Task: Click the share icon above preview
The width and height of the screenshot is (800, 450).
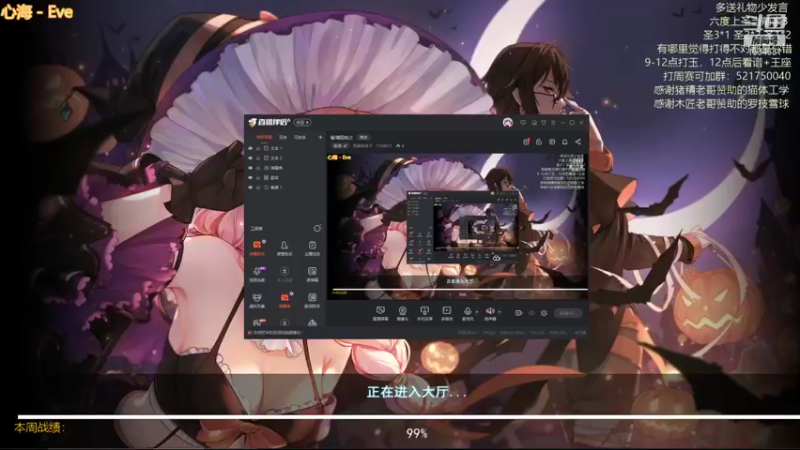Action: [x=578, y=142]
